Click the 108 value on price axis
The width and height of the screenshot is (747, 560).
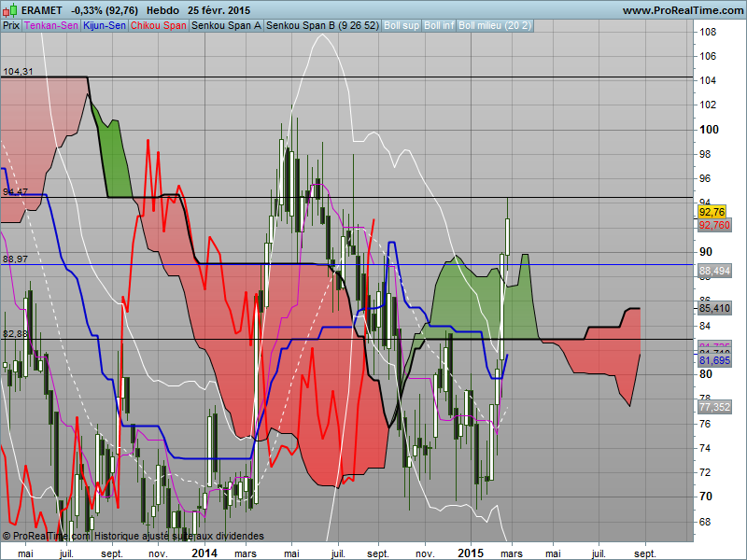(708, 32)
